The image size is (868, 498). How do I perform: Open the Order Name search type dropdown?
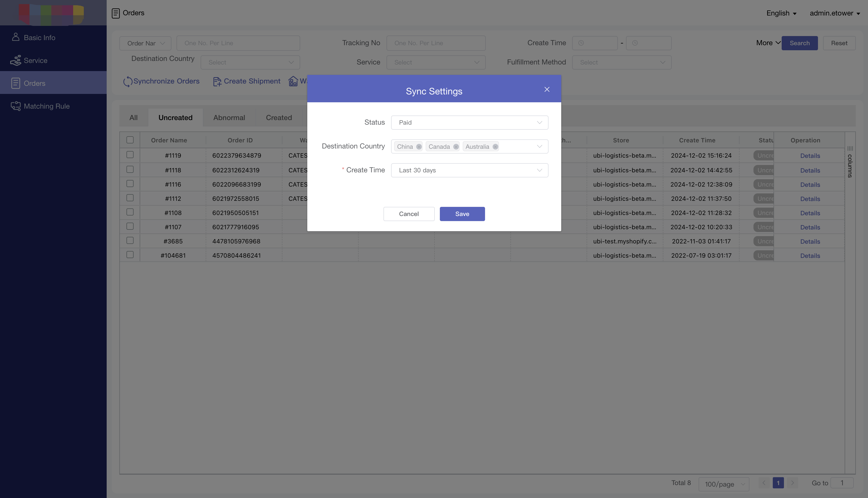(x=146, y=43)
